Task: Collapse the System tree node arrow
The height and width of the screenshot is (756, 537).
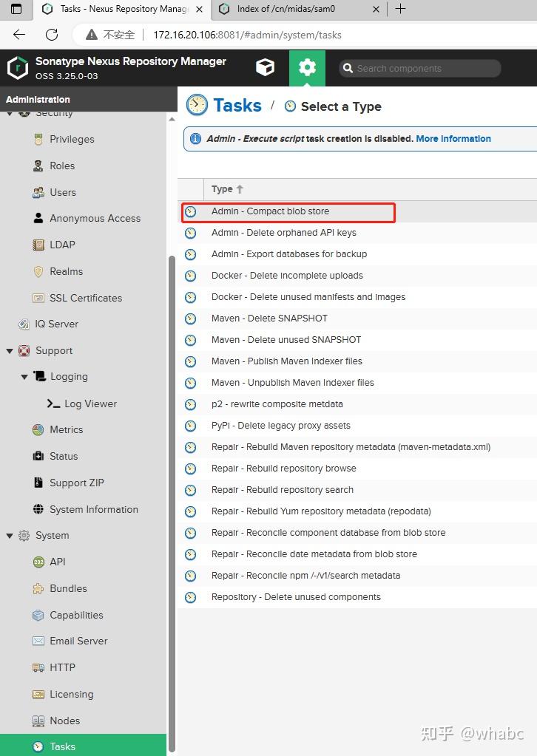Action: click(x=9, y=536)
